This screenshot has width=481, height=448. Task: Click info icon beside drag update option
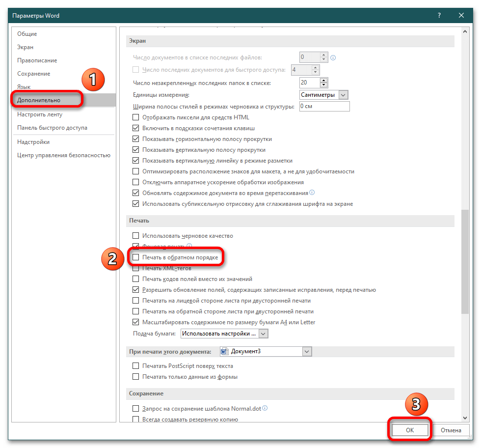pos(312,193)
